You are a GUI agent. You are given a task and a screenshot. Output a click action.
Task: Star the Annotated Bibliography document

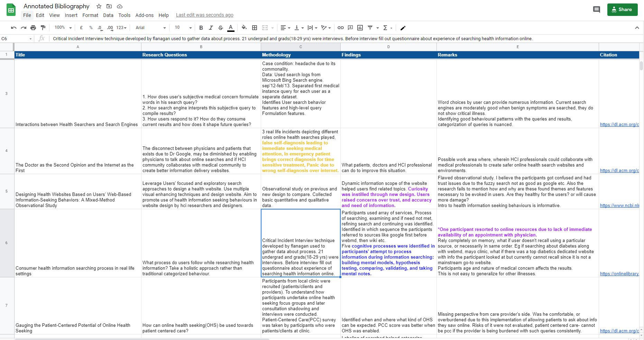99,6
